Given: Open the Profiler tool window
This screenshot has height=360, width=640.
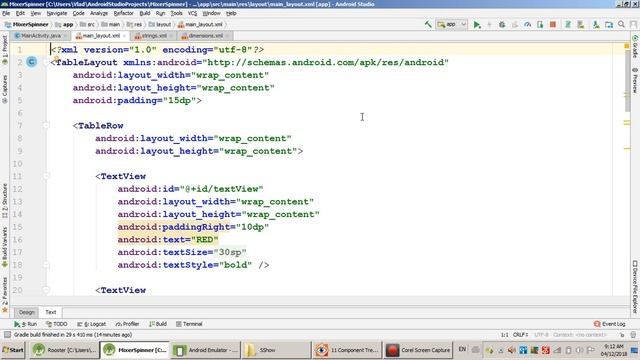Looking at the screenshot, I should point(127,324).
